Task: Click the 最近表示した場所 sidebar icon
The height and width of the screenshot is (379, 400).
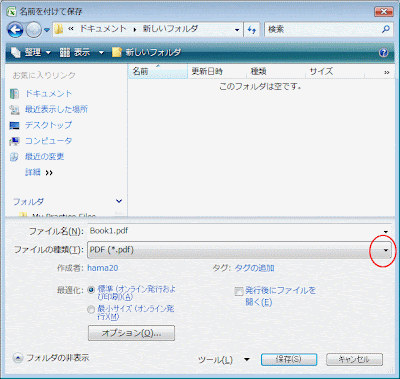Action: click(14, 110)
